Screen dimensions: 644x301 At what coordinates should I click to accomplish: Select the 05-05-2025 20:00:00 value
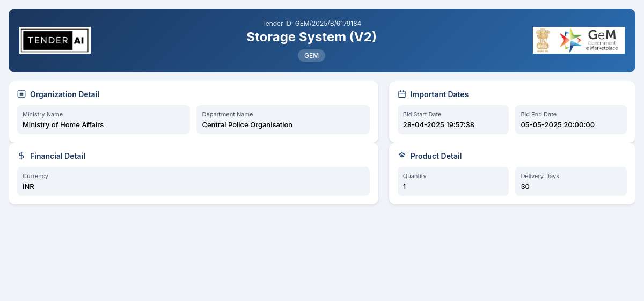click(558, 125)
